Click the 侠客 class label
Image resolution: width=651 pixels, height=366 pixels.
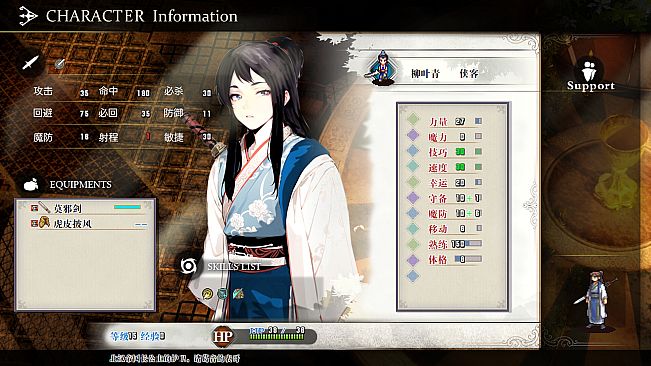[x=469, y=74]
